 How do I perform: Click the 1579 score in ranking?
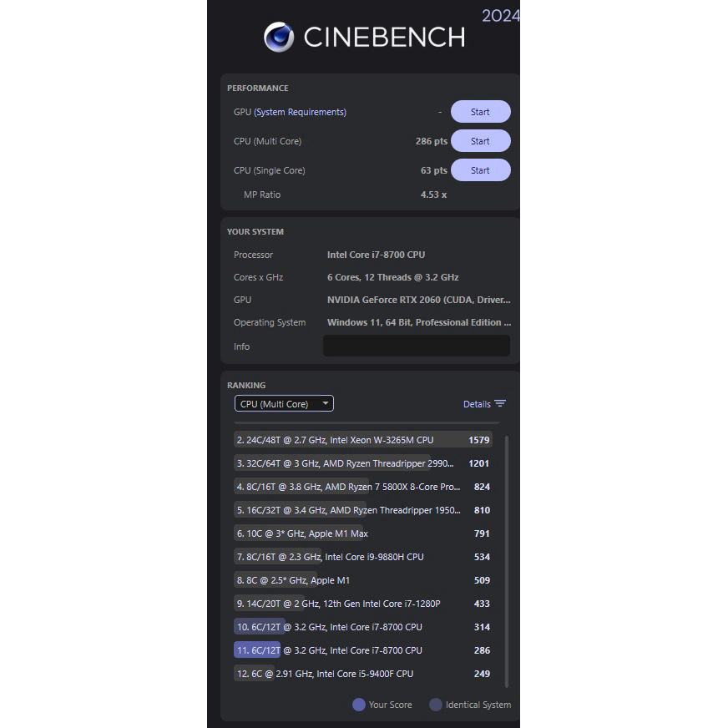click(x=479, y=440)
